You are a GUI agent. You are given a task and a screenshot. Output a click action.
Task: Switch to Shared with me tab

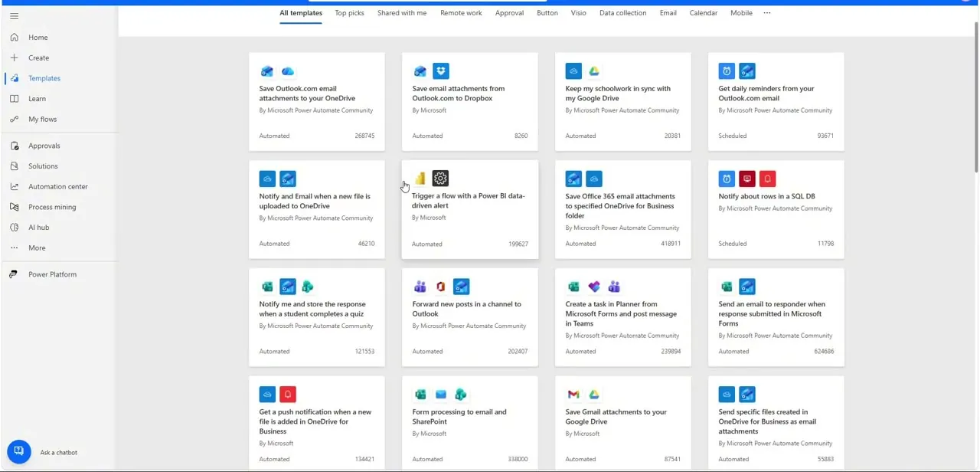[402, 13]
